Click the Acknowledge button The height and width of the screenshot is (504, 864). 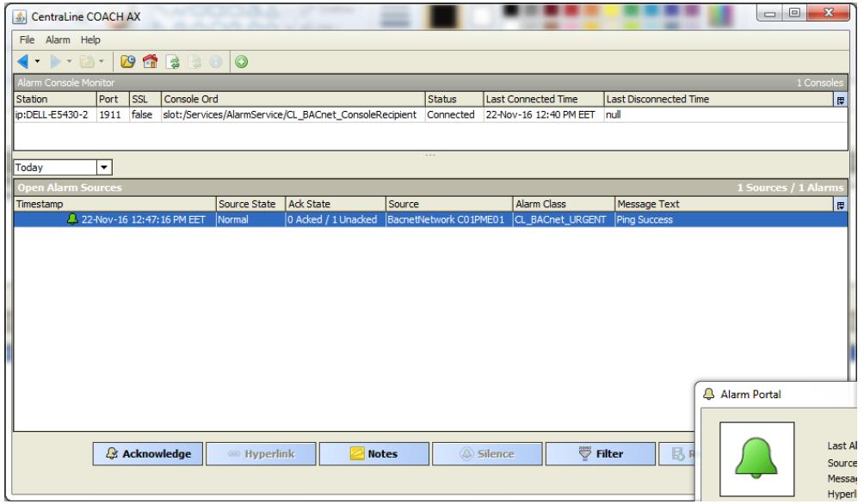pyautogui.click(x=148, y=454)
